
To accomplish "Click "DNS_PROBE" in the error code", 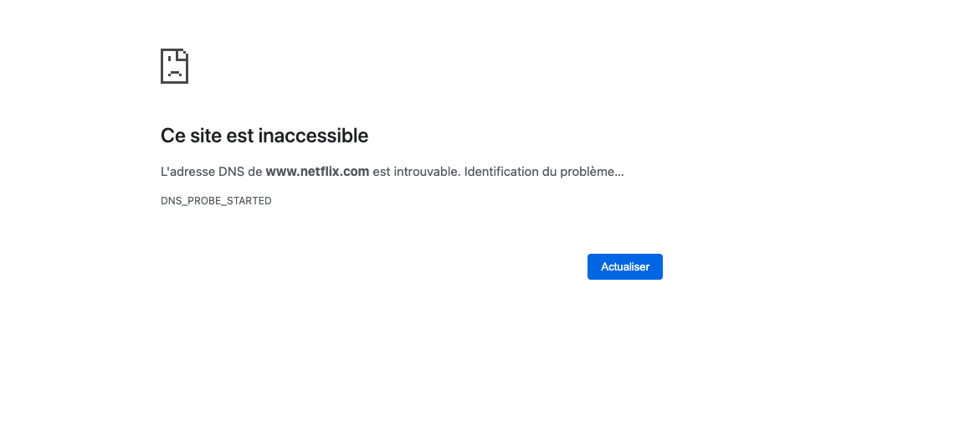I will pyautogui.click(x=191, y=201).
